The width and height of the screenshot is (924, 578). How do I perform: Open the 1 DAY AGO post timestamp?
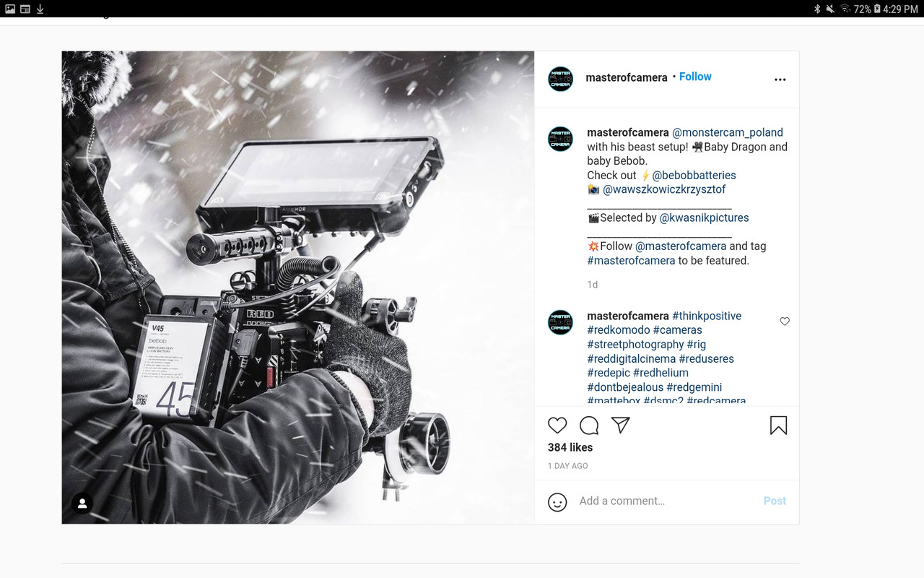point(568,466)
